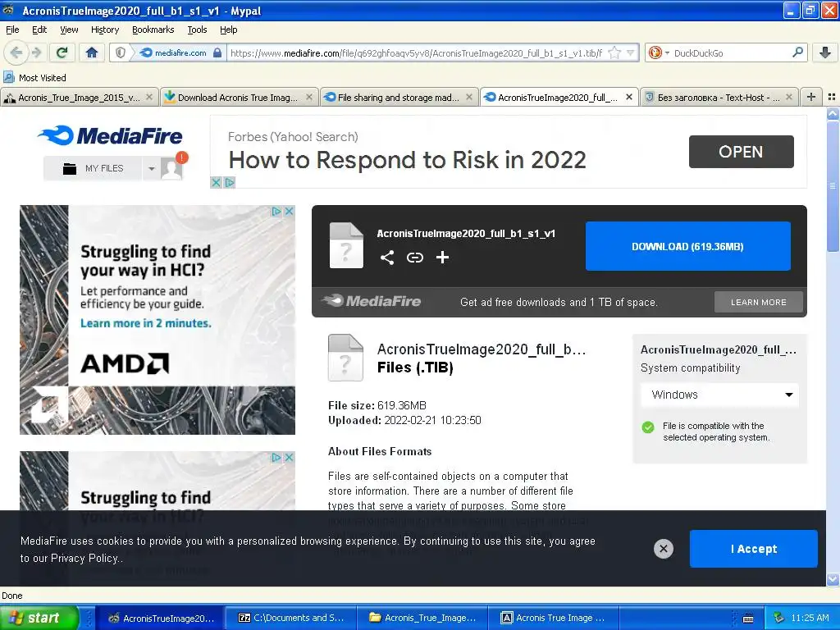Open the Downloads arrow toolbar icon
The width and height of the screenshot is (840, 630).
pos(825,52)
